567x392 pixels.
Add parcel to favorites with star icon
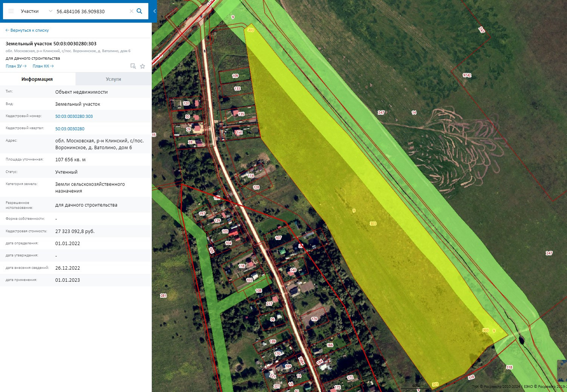click(143, 66)
